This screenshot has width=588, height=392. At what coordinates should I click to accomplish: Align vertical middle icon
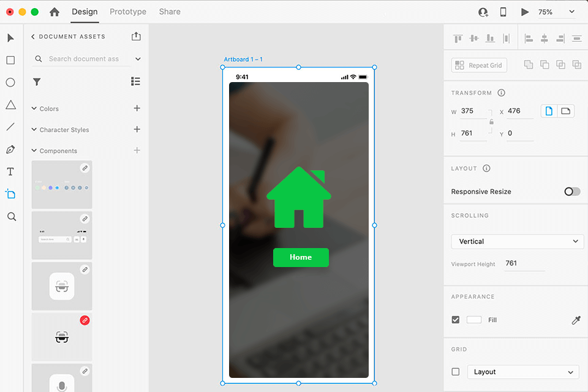pyautogui.click(x=474, y=38)
